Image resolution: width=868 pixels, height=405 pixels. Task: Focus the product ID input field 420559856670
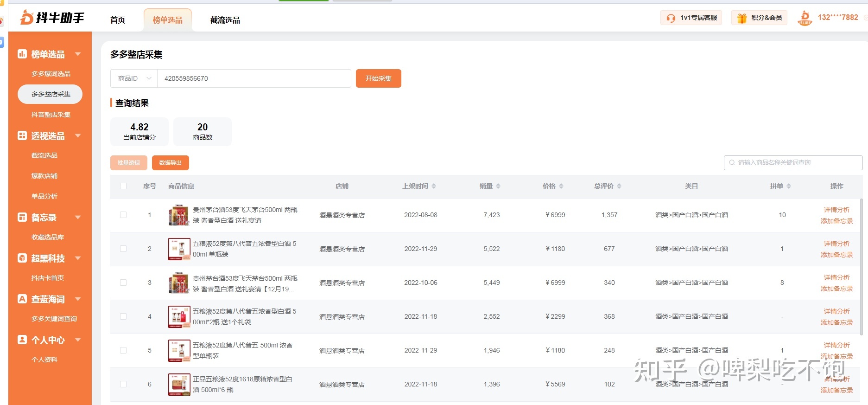click(x=254, y=78)
